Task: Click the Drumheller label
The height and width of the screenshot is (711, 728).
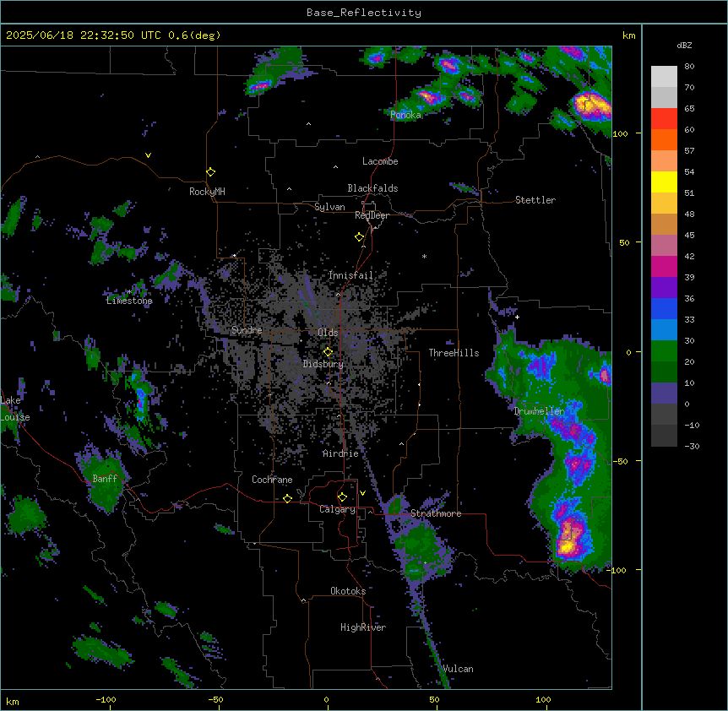Action: [x=539, y=411]
